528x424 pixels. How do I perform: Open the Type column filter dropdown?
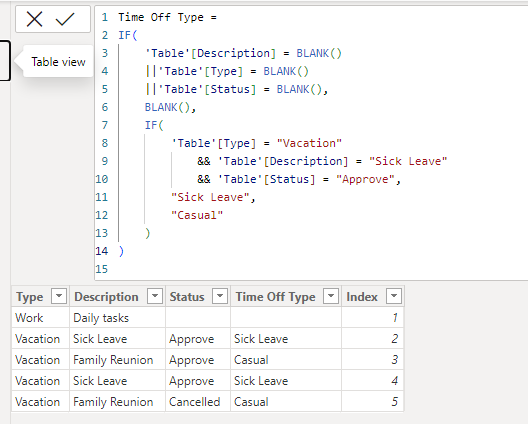[59, 296]
